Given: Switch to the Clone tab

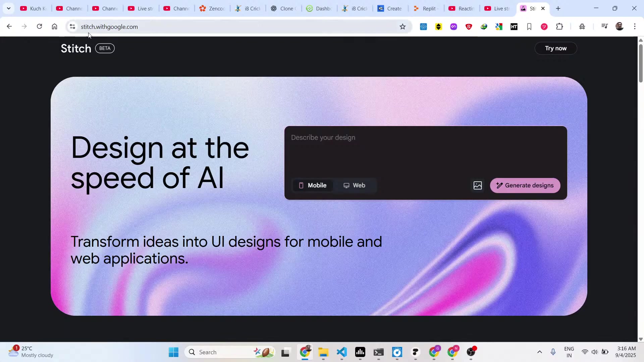Looking at the screenshot, I should coord(283,8).
